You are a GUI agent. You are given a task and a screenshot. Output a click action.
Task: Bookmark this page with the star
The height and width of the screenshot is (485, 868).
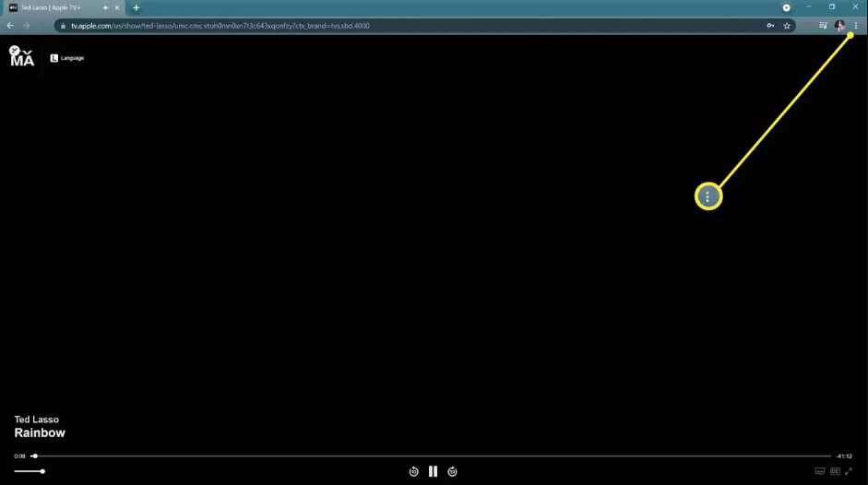[787, 26]
